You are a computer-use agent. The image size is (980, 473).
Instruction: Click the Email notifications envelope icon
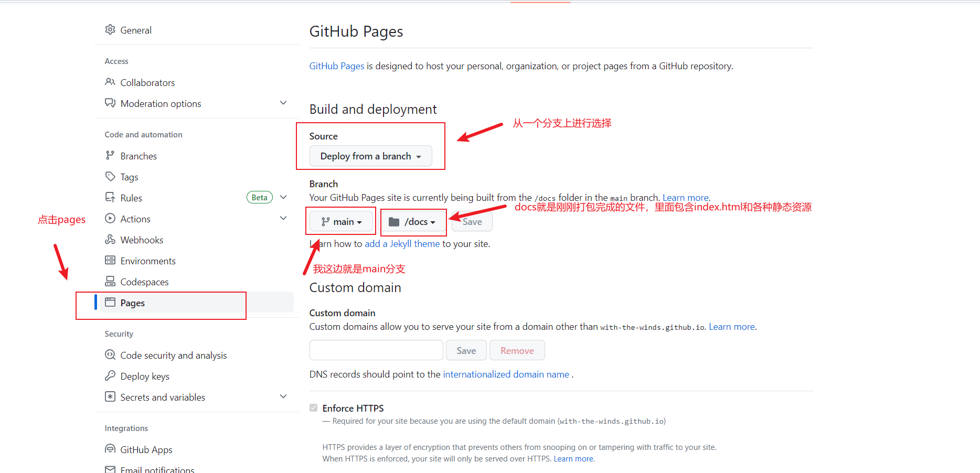(x=110, y=469)
